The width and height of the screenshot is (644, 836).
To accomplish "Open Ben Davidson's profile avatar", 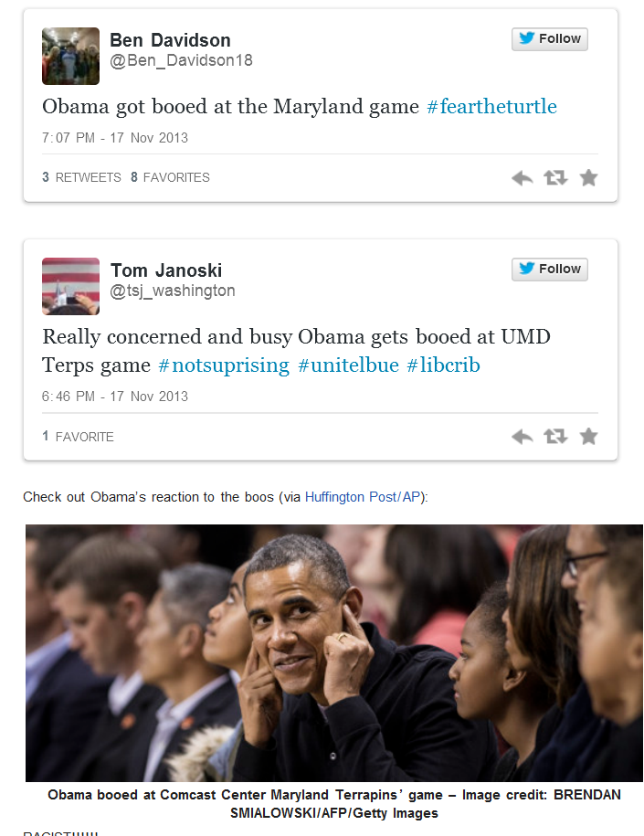I will tap(71, 56).
